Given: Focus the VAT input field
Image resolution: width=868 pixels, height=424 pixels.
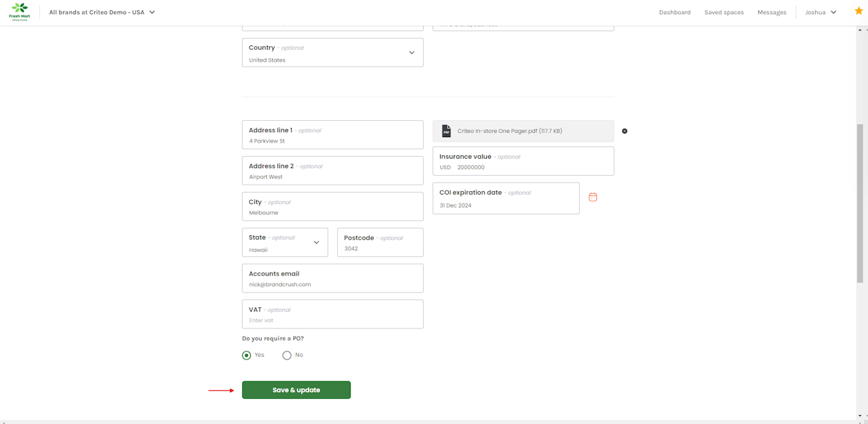Looking at the screenshot, I should (x=332, y=320).
